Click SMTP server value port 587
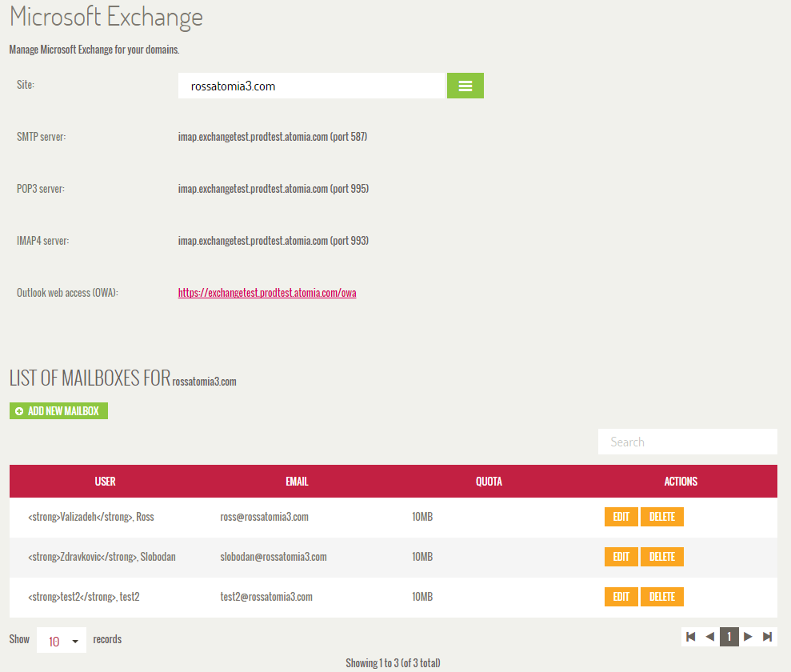Image resolution: width=791 pixels, height=672 pixels. [273, 137]
